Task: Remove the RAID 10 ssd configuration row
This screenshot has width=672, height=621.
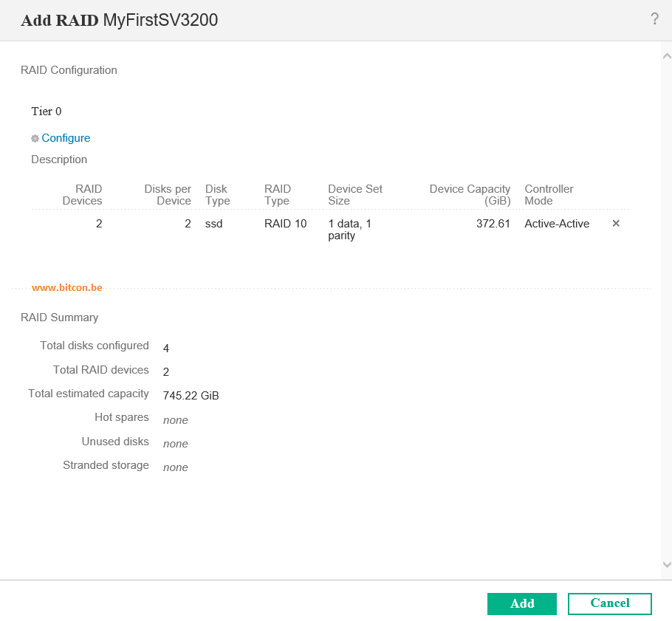Action: [x=616, y=223]
